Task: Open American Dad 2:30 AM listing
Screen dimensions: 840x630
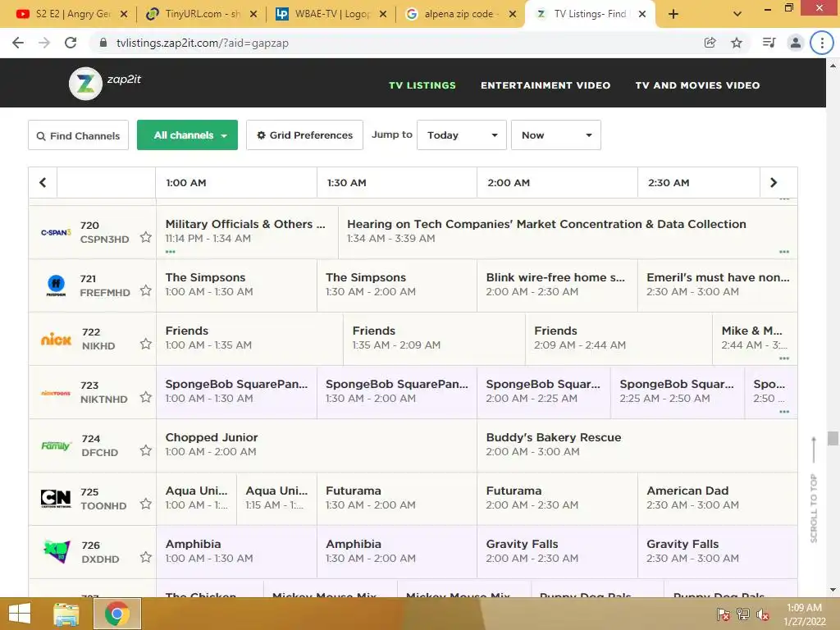Action: 717,498
